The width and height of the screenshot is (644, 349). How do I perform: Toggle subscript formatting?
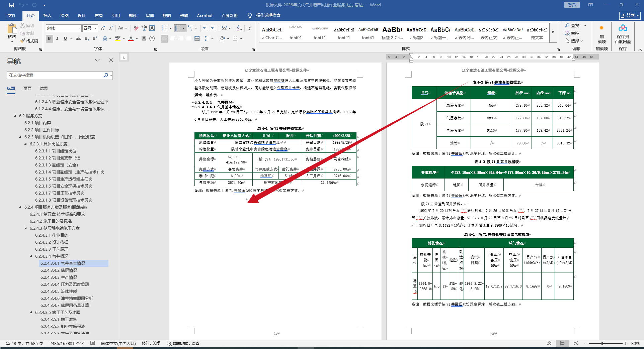coord(87,38)
